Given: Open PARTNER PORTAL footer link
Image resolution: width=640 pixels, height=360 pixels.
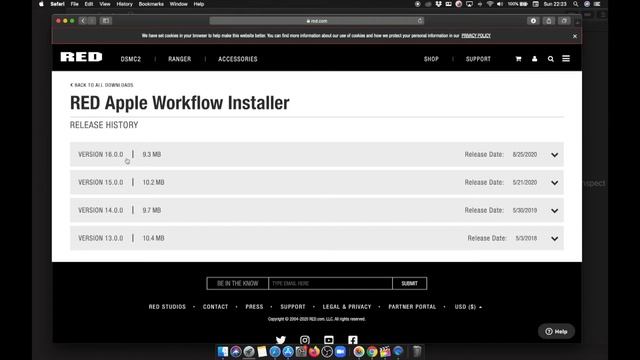Looking at the screenshot, I should tap(412, 307).
